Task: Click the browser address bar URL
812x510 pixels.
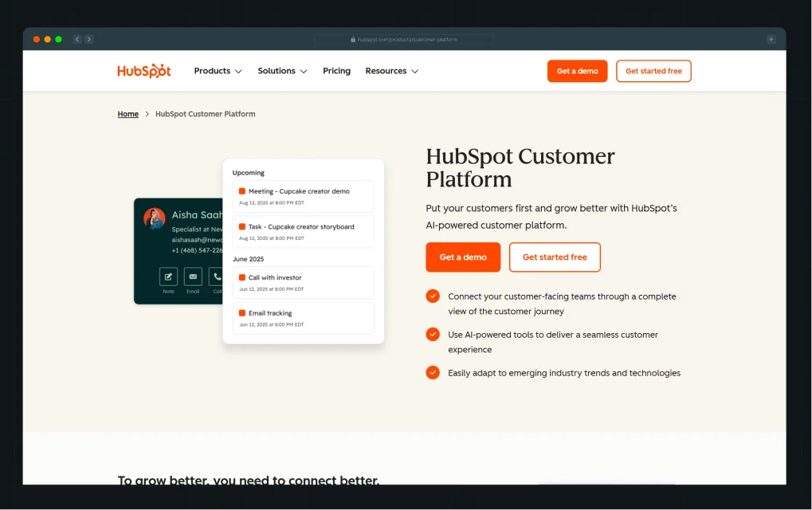Action: 407,39
